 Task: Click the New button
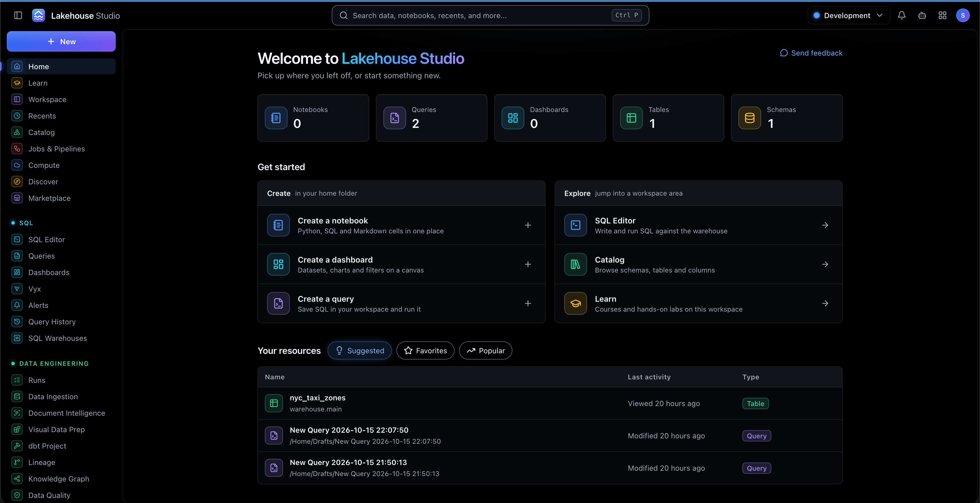click(61, 41)
